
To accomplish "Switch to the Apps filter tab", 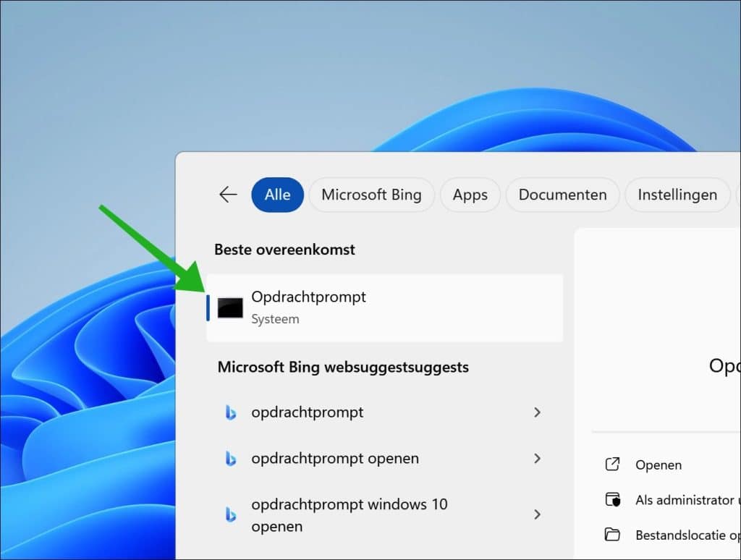I will click(x=470, y=195).
